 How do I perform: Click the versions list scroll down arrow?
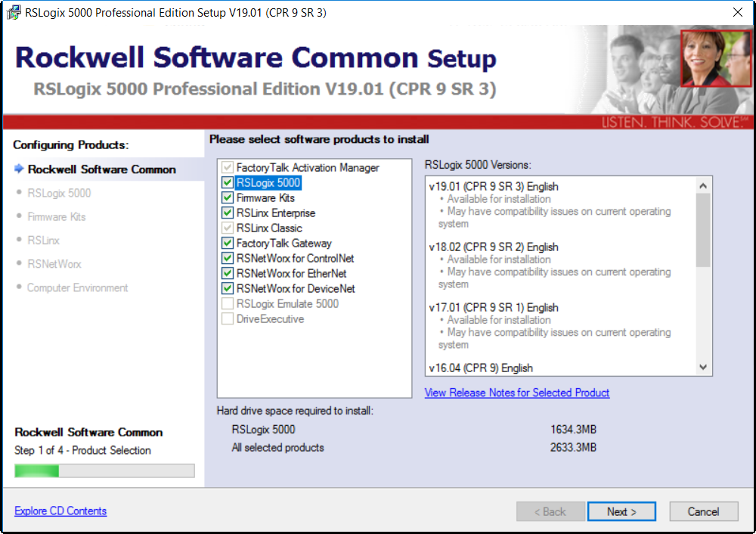click(703, 367)
